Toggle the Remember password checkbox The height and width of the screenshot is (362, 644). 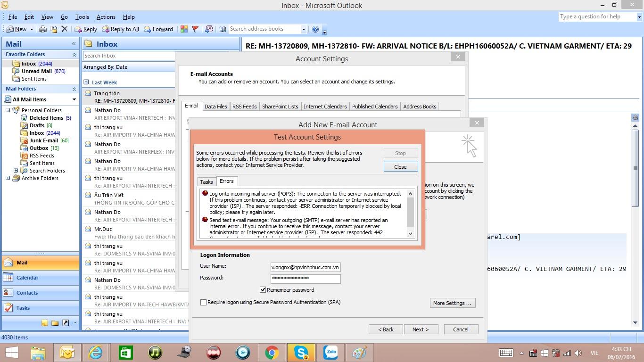pos(263,289)
